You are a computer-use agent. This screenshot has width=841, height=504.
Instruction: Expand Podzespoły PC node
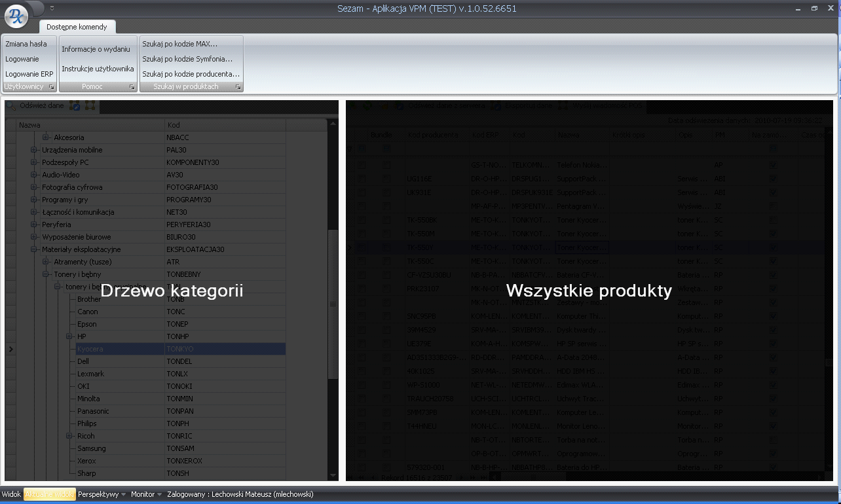[x=34, y=162]
